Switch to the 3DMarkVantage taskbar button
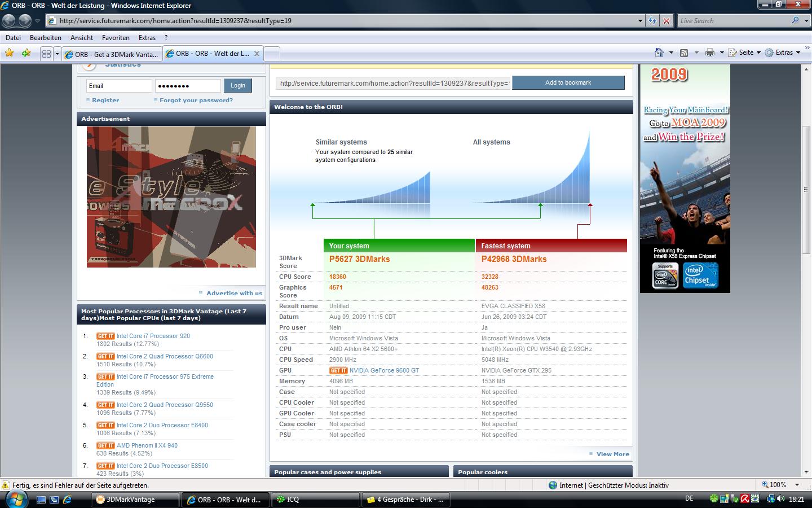 tap(134, 500)
